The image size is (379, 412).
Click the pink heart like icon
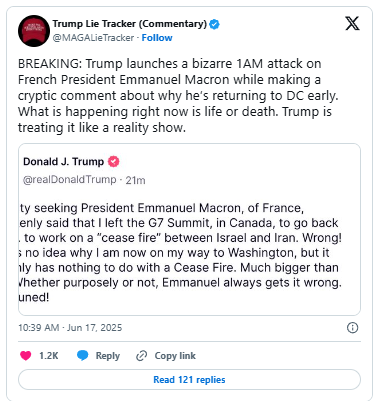(x=26, y=356)
